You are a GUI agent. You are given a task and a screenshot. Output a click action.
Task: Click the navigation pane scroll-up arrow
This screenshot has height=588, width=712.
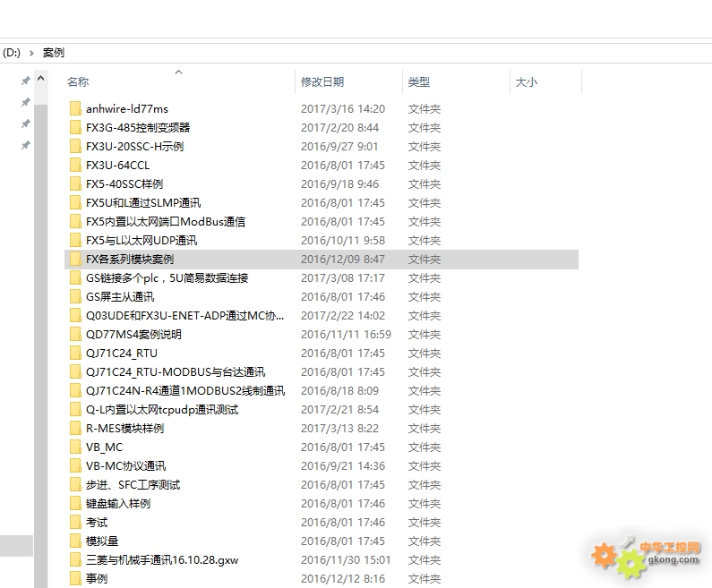click(41, 78)
